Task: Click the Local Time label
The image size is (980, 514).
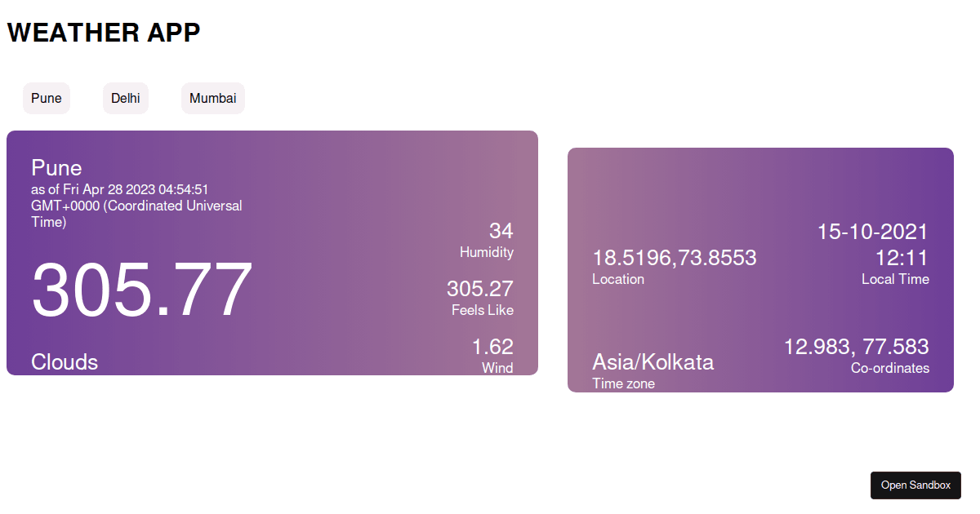Action: pyautogui.click(x=895, y=279)
